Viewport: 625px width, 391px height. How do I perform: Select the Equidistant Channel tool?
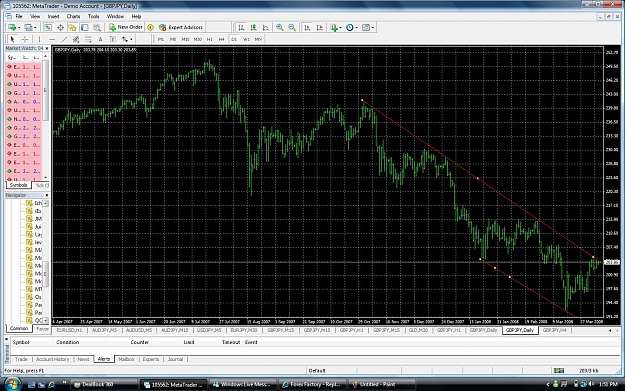click(x=76, y=39)
